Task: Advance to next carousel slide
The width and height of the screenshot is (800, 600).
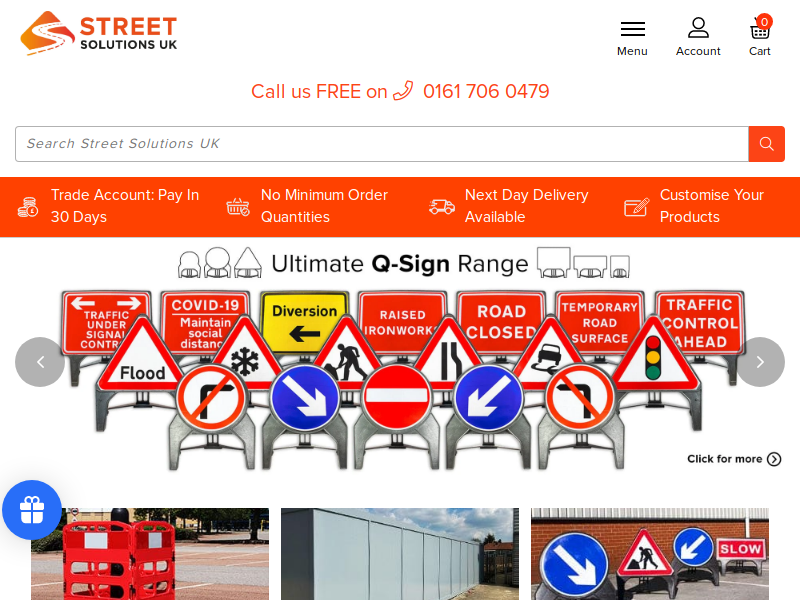Action: pyautogui.click(x=760, y=362)
